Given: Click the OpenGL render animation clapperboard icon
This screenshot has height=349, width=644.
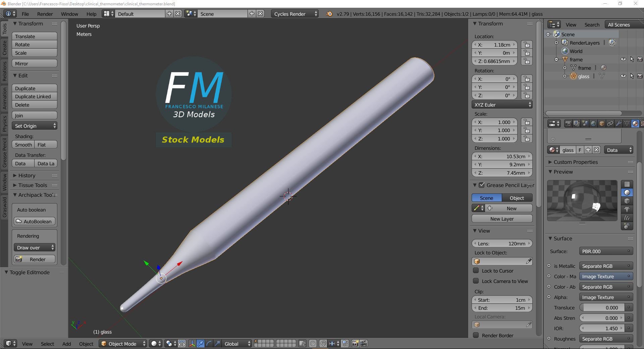Looking at the screenshot, I should (364, 344).
